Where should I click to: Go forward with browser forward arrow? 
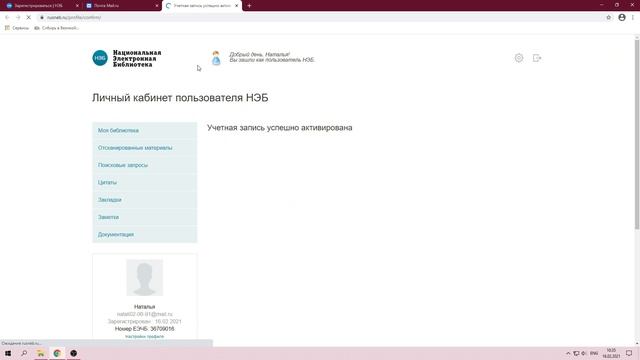pyautogui.click(x=18, y=18)
